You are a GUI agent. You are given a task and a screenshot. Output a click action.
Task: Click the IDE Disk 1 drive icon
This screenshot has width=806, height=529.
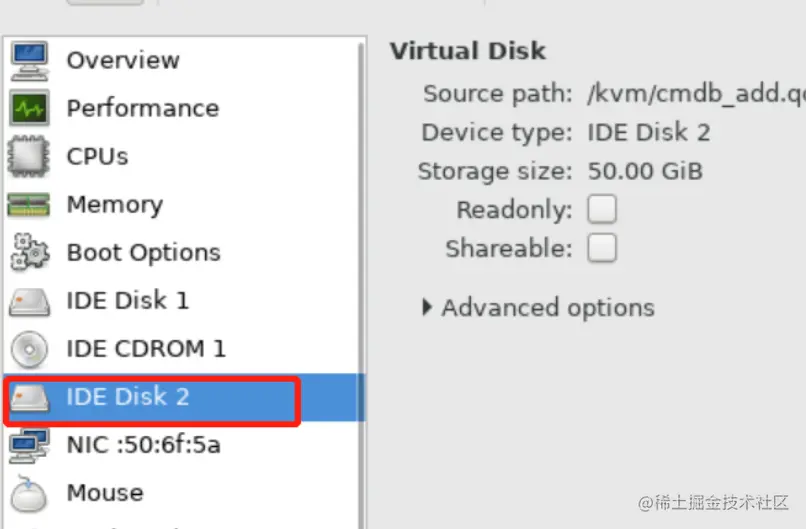click(29, 300)
